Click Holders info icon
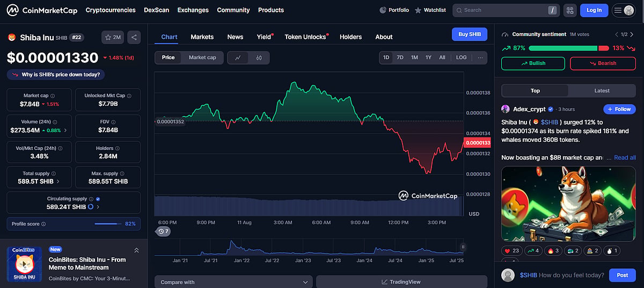The height and width of the screenshot is (288, 644). click(118, 148)
